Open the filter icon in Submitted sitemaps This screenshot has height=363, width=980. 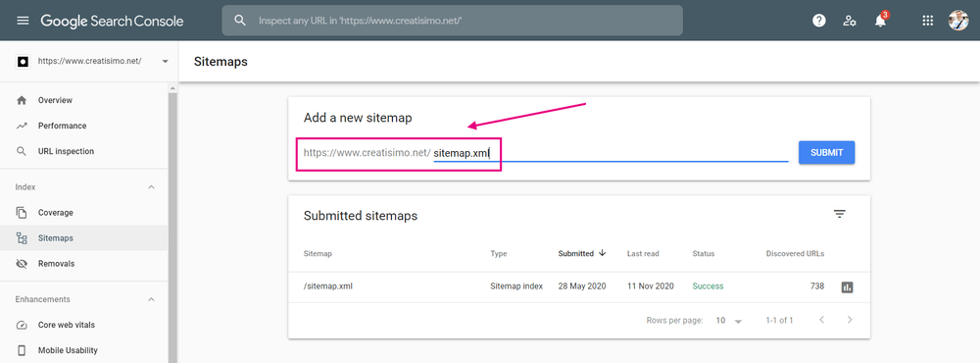[x=840, y=214]
